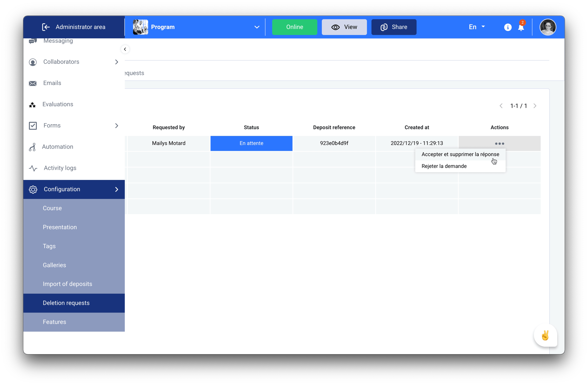Image resolution: width=588 pixels, height=385 pixels.
Task: Choose Rejeter la demande
Action: pos(460,166)
